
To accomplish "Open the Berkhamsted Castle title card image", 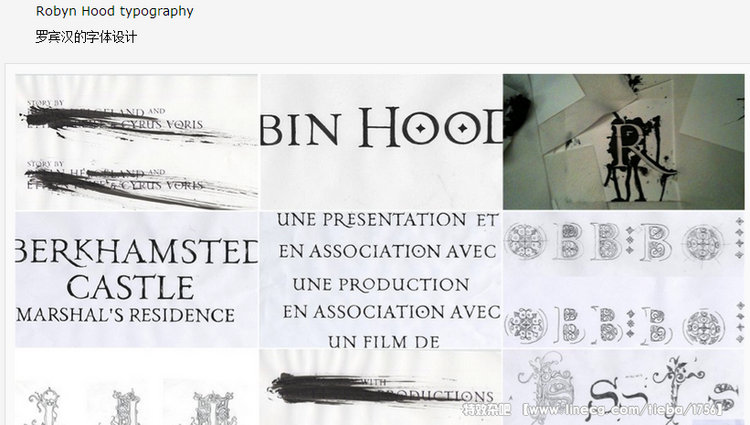I will pos(136,280).
